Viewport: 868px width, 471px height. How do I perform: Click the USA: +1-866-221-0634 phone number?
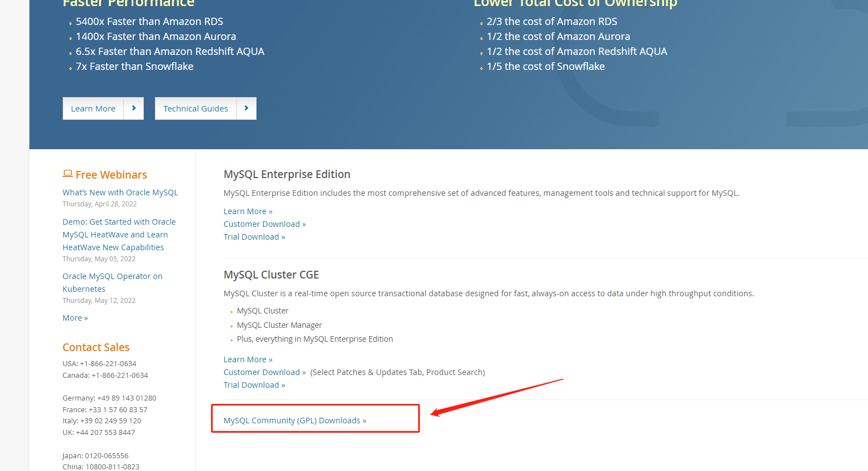pos(99,364)
